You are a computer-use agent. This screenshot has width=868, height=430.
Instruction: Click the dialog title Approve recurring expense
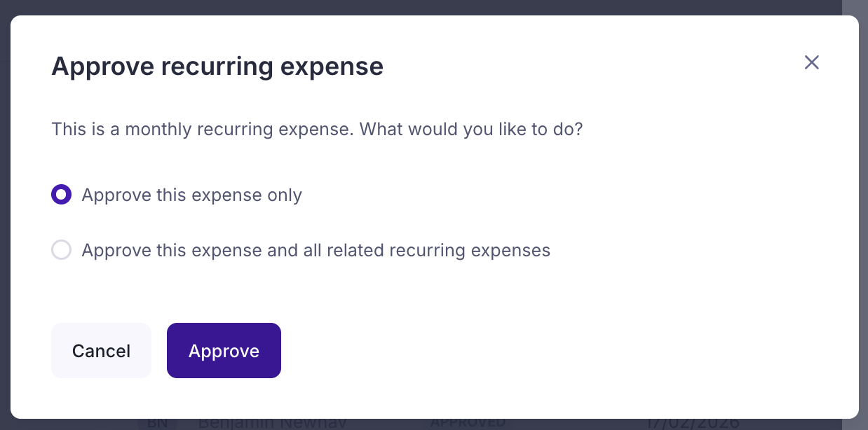(217, 67)
